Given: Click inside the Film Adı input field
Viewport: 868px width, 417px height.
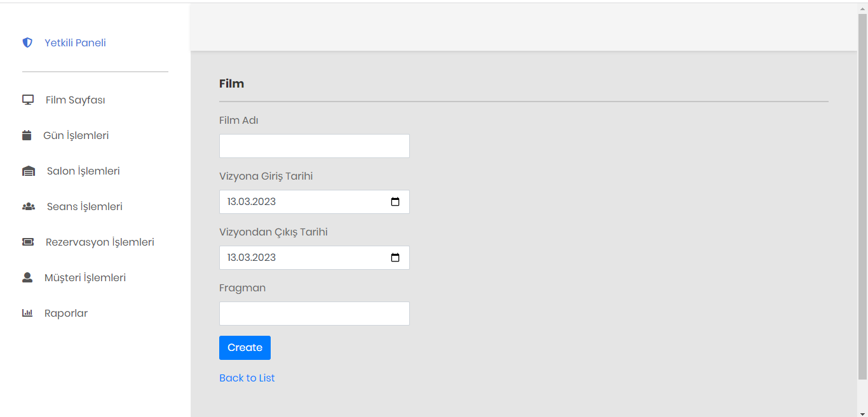Looking at the screenshot, I should (x=314, y=145).
